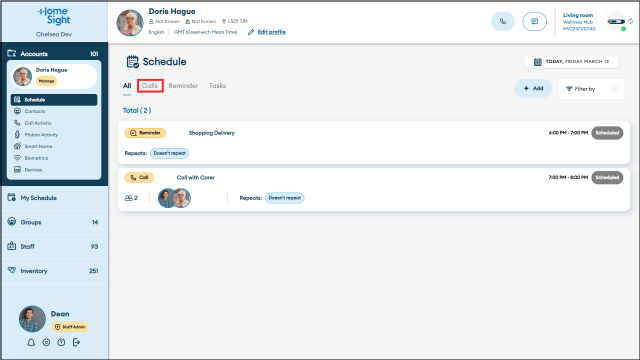
Task: Click the HomeSight logo
Action: click(x=54, y=16)
